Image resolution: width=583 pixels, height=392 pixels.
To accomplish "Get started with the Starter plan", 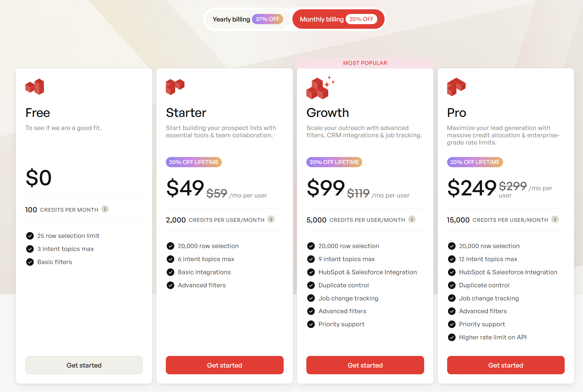I will pyautogui.click(x=225, y=365).
